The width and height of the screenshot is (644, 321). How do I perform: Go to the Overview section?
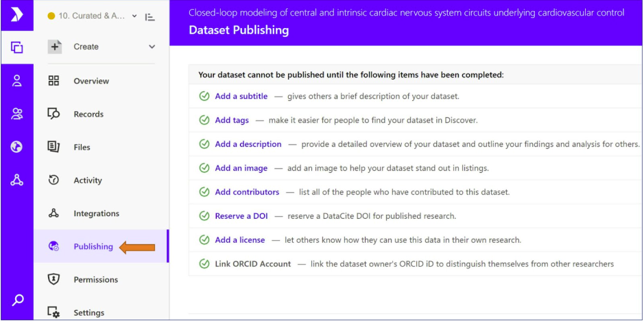click(91, 81)
